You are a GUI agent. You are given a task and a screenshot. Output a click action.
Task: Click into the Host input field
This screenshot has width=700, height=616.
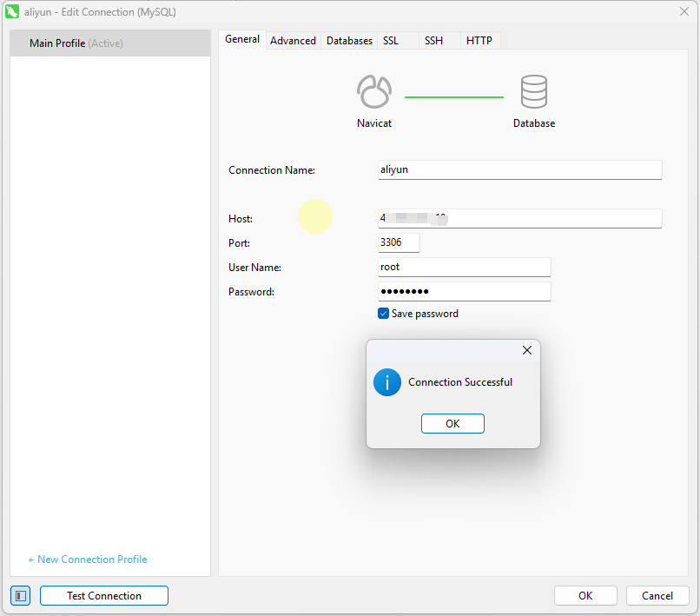519,218
